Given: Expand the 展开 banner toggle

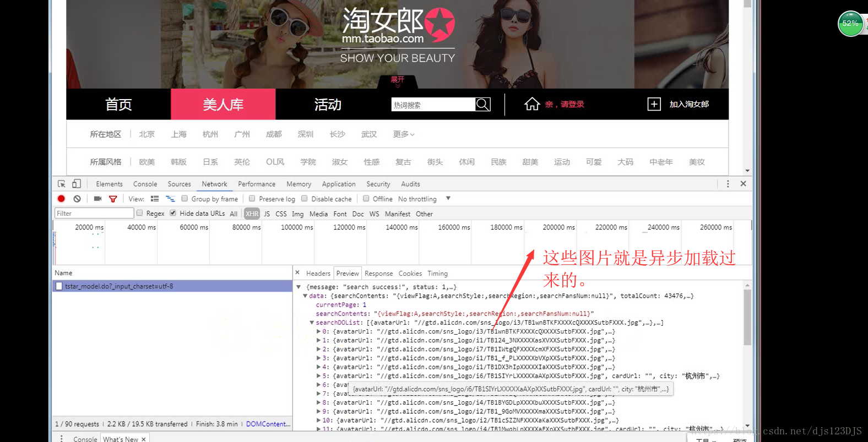Looking at the screenshot, I should click(398, 81).
